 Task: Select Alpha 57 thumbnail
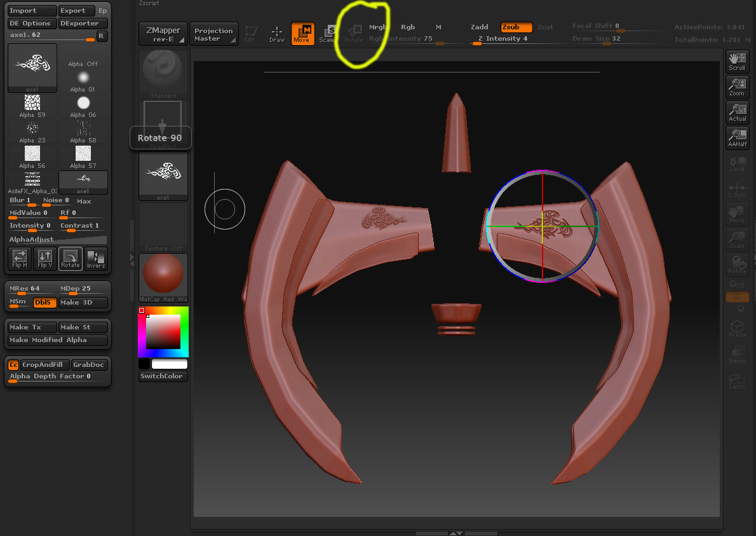pos(83,158)
